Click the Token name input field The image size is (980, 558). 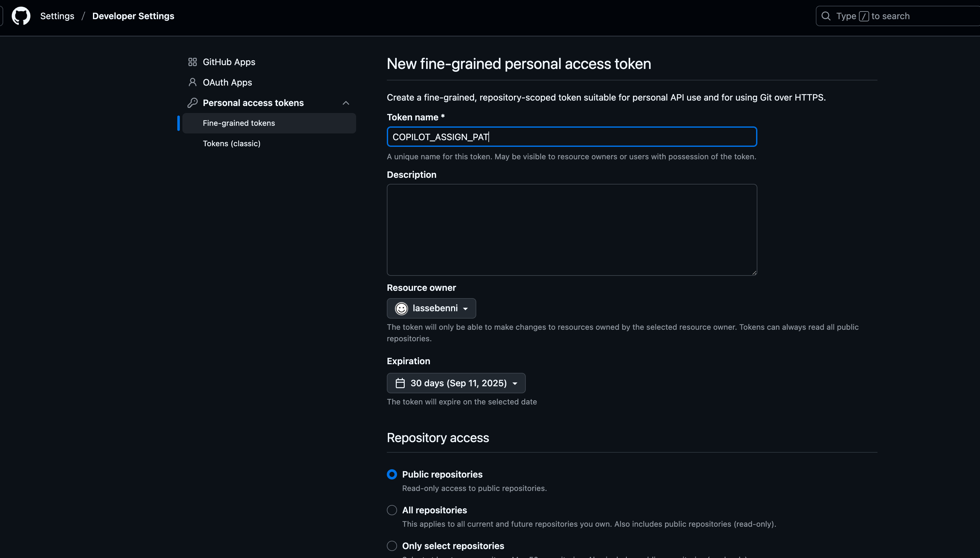coord(571,137)
